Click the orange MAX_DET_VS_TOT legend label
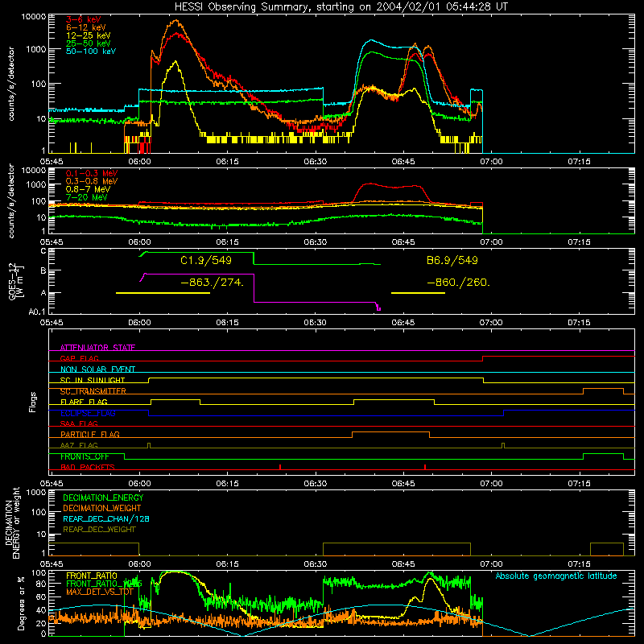Image resolution: width=644 pixels, height=644 pixels. (100, 592)
